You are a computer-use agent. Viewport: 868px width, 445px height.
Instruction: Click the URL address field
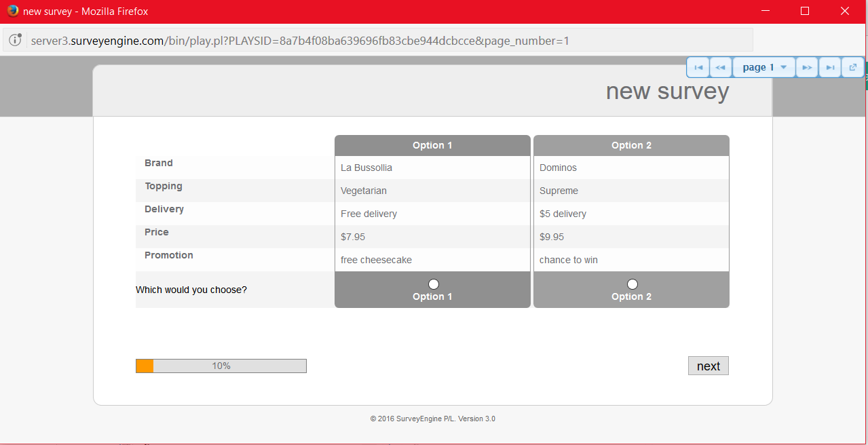click(x=387, y=41)
